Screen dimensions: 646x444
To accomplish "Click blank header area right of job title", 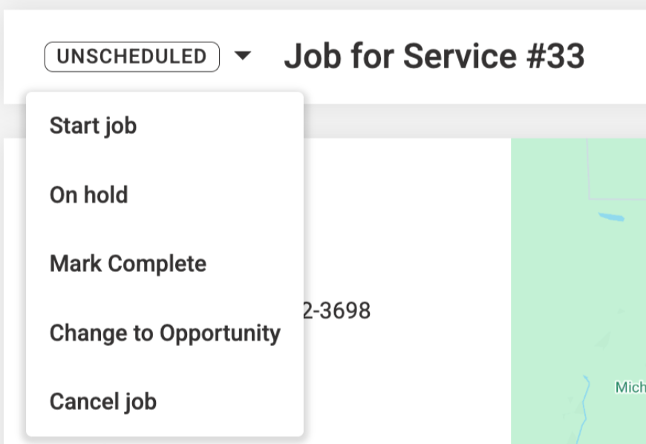I will click(x=616, y=57).
